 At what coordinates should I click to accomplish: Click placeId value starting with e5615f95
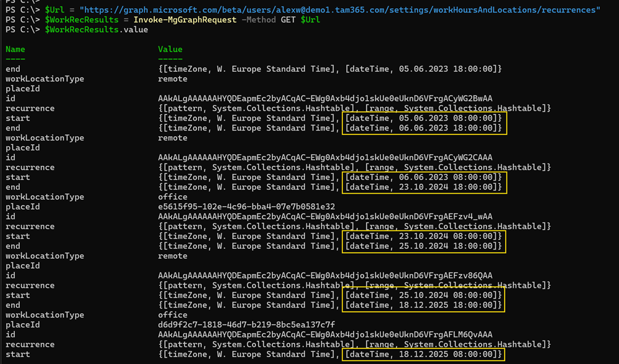tap(246, 207)
